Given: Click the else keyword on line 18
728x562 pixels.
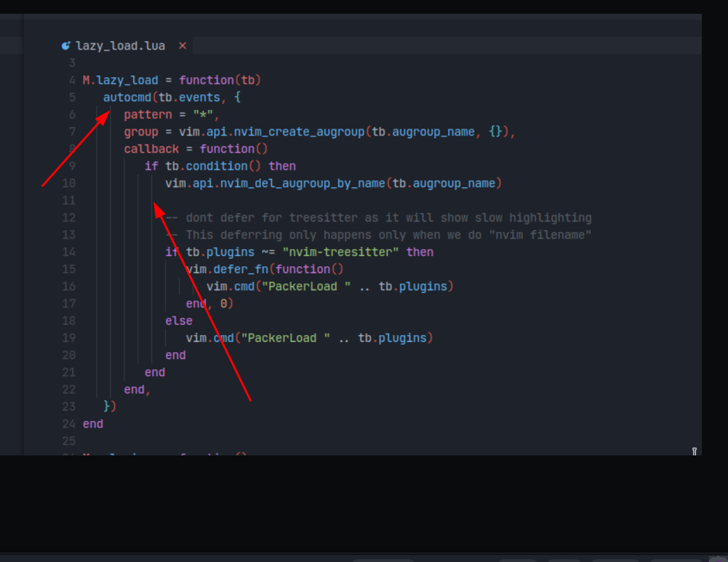Looking at the screenshot, I should click(178, 321).
